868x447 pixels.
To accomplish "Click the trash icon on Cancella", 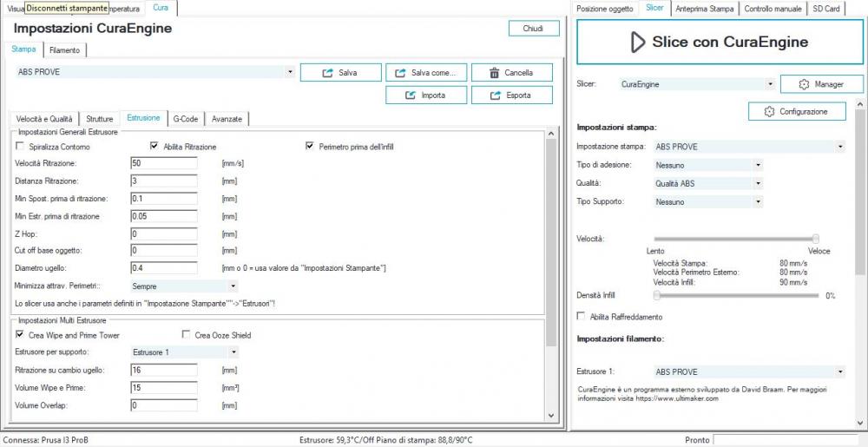I will (x=493, y=73).
